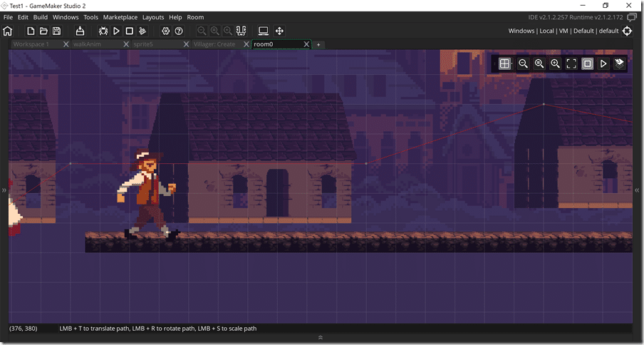Open the Edit menu
This screenshot has height=345, width=644.
[x=23, y=17]
